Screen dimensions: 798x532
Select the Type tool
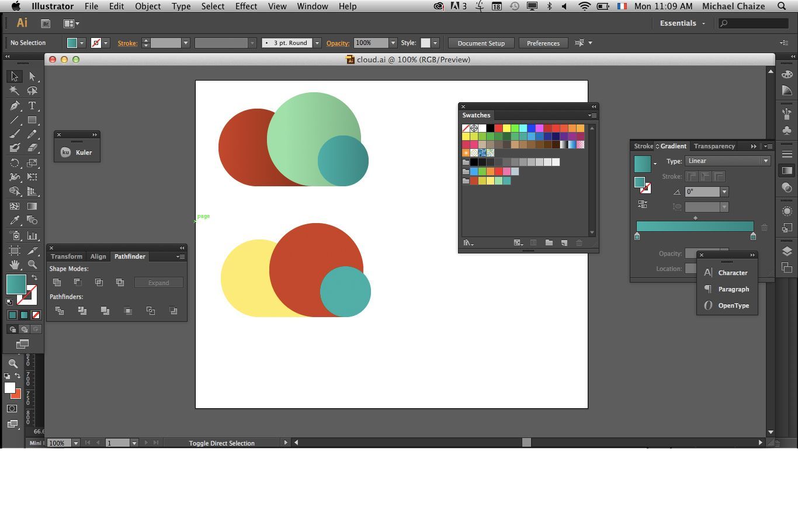pyautogui.click(x=32, y=106)
